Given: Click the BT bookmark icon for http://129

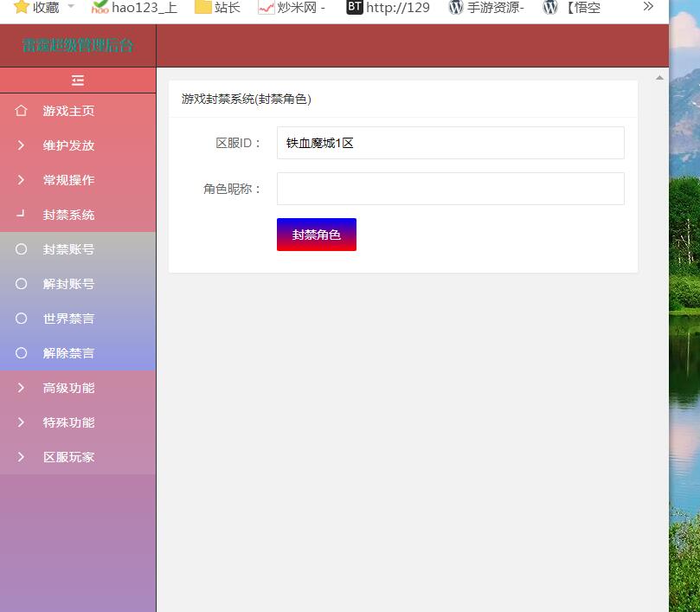Looking at the screenshot, I should (354, 8).
